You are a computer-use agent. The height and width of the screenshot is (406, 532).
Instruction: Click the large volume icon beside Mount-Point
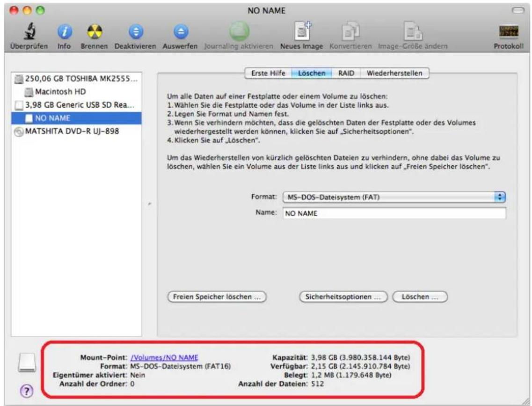pos(27,363)
